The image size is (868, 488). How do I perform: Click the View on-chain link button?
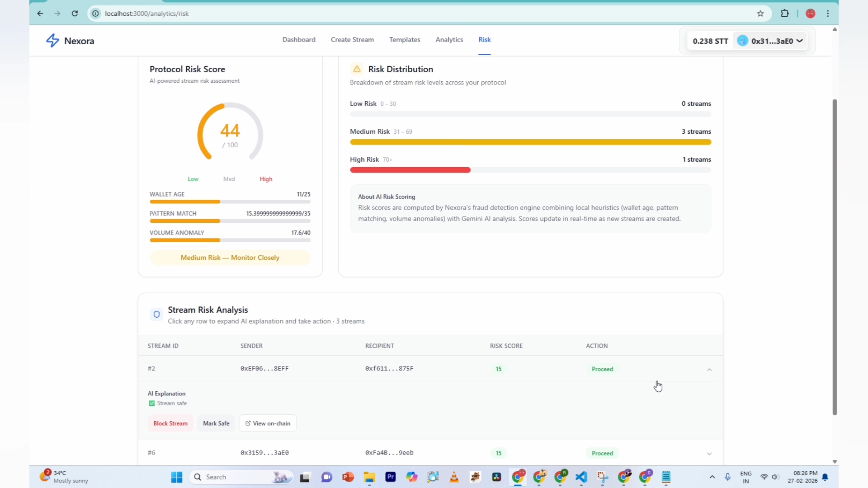click(x=268, y=423)
